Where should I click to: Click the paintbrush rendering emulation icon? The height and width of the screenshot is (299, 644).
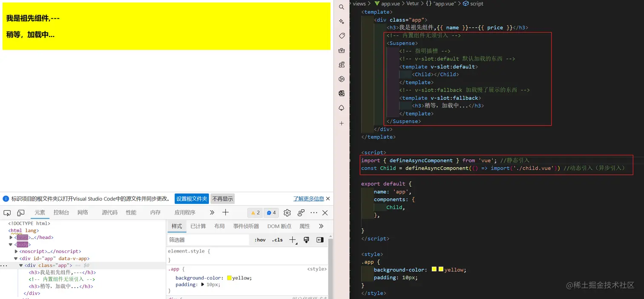coord(306,240)
